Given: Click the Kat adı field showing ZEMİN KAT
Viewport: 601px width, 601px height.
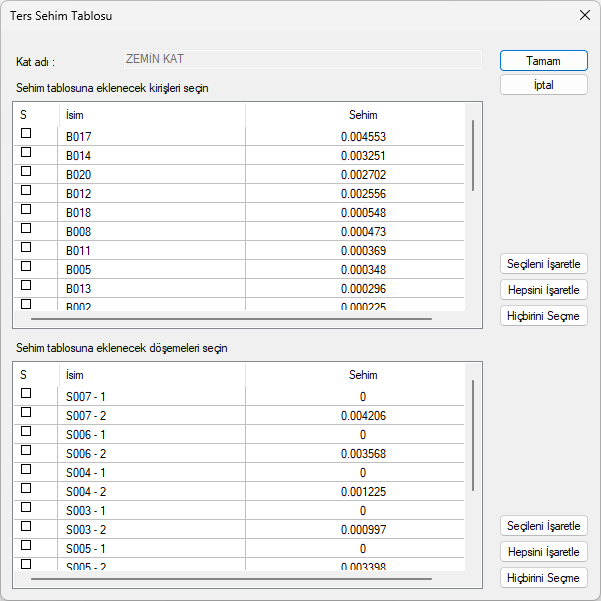Looking at the screenshot, I should (x=302, y=59).
